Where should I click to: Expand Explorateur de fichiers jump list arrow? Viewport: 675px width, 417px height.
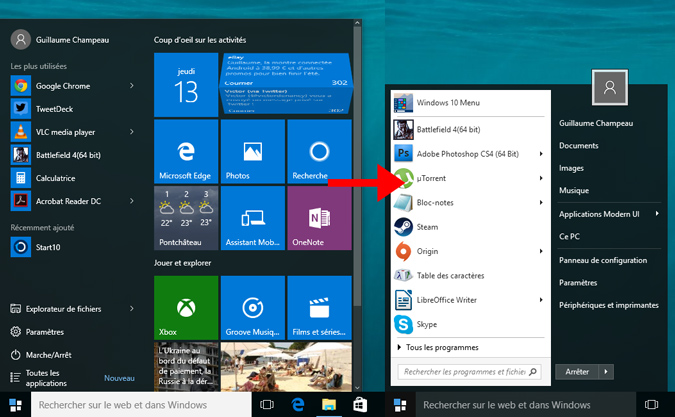(131, 309)
